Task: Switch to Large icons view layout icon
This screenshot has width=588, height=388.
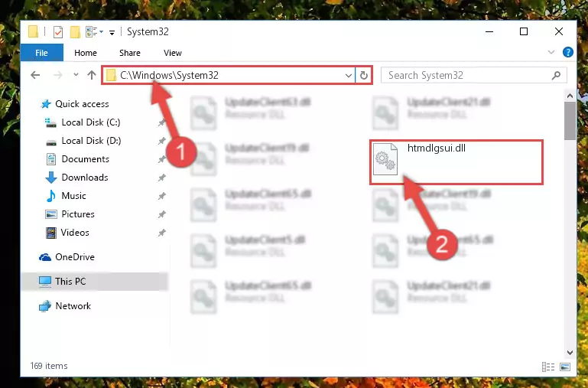Action: (565, 367)
